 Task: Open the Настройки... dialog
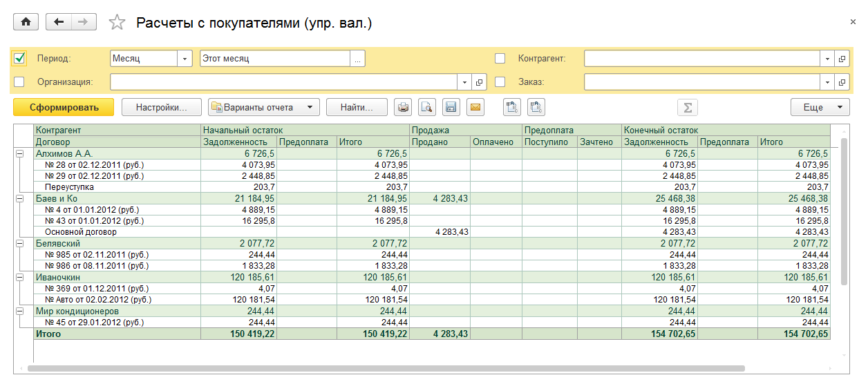tap(162, 107)
